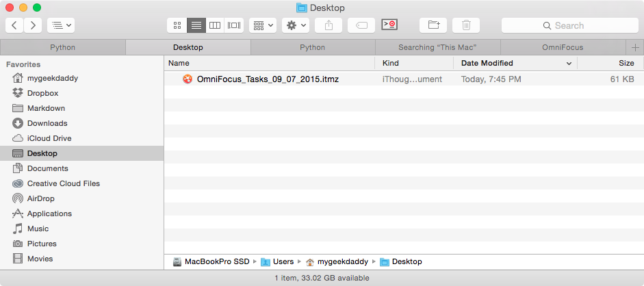This screenshot has height=286, width=644.
Task: Sort by the Size column header
Action: tap(610, 63)
